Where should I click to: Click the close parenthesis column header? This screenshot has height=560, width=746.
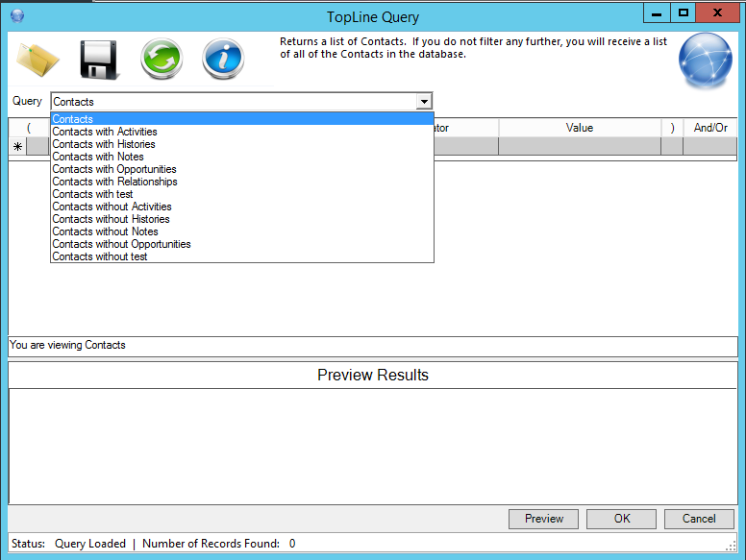click(x=672, y=128)
